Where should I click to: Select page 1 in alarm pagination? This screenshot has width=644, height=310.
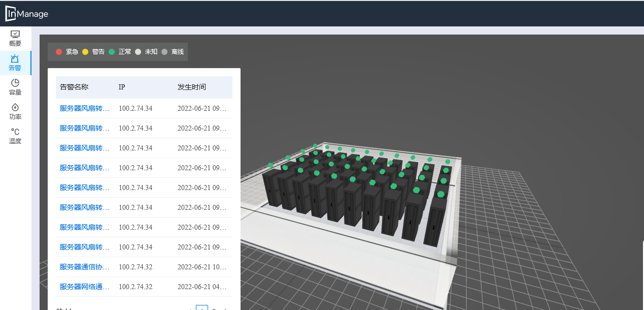point(202,308)
